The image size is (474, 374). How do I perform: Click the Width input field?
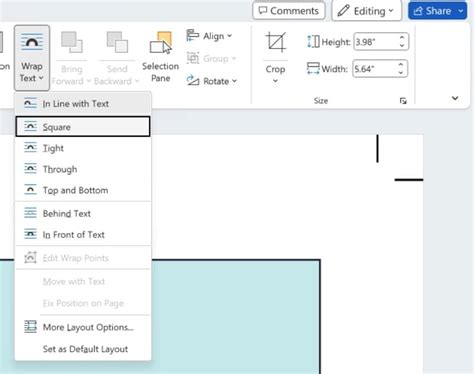[375, 69]
